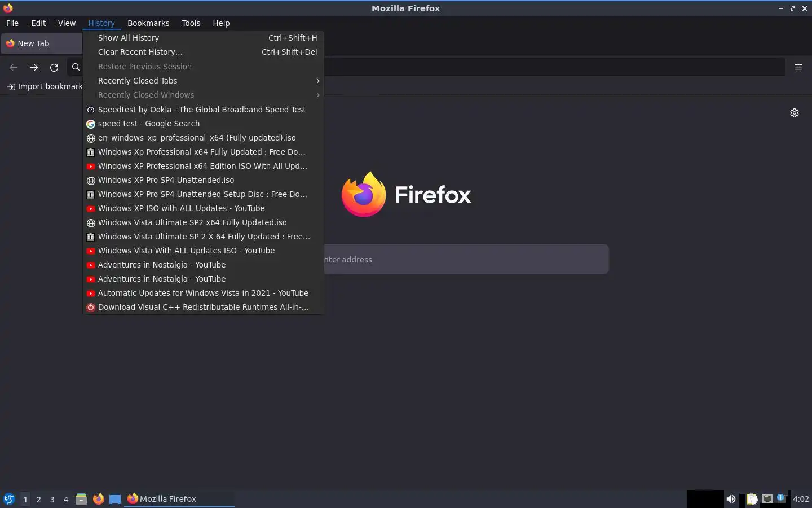Viewport: 812px width, 508px height.
Task: Open Windows XP ISO with ALL Updates entry
Action: click(x=203, y=208)
